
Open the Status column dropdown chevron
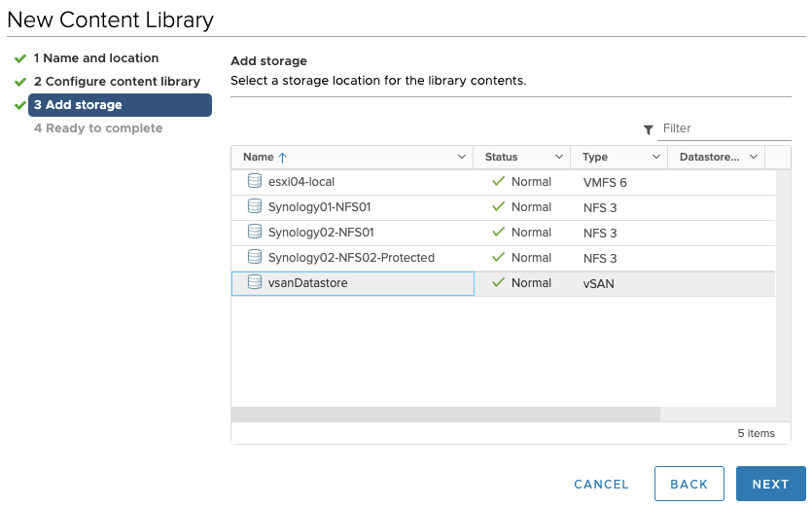[559, 158]
